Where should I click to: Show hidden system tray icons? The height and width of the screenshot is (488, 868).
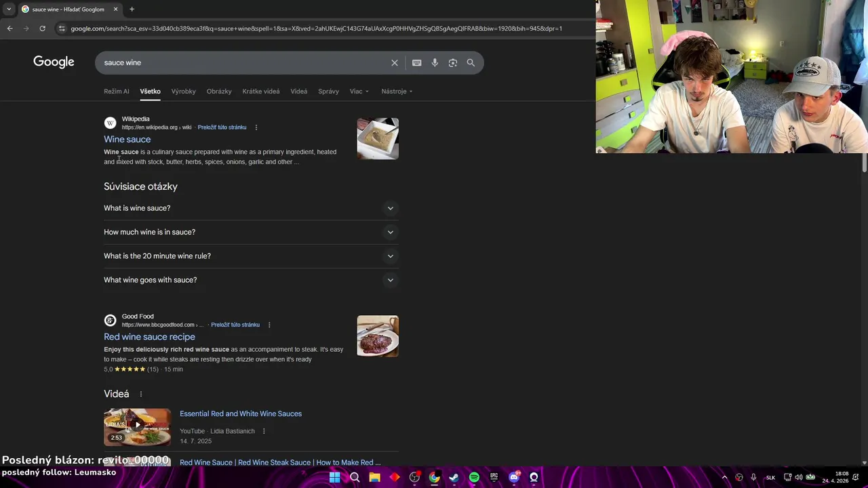[x=724, y=477]
